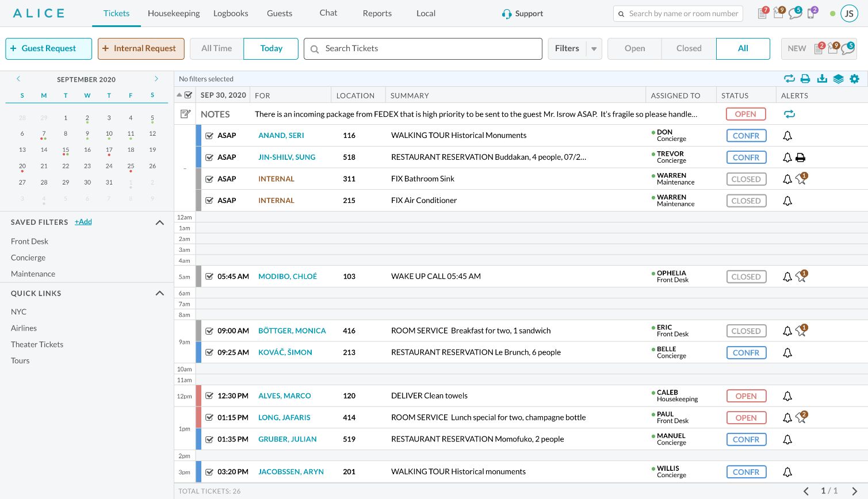Screen dimensions: 868x499
Task: Click the notes edit icon
Action: (185, 114)
